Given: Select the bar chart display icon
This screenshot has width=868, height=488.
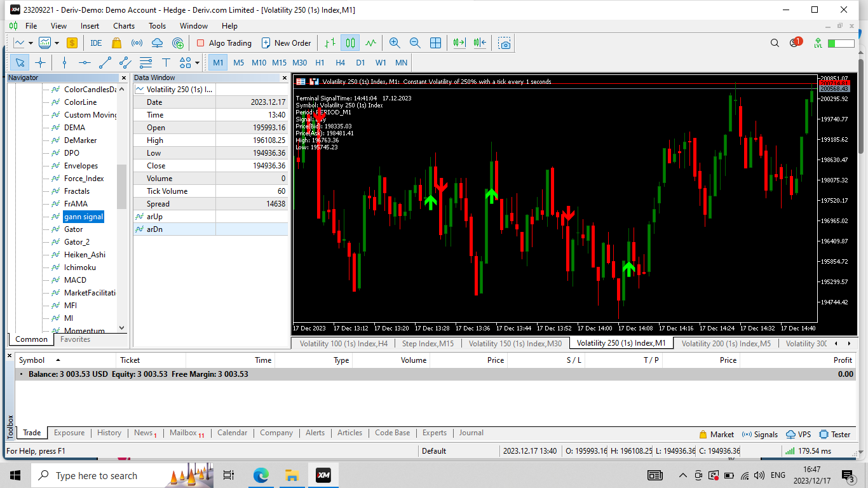Looking at the screenshot, I should (x=329, y=43).
